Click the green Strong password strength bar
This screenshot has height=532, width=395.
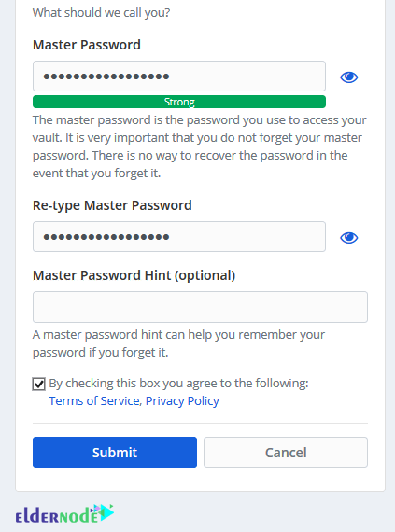179,102
